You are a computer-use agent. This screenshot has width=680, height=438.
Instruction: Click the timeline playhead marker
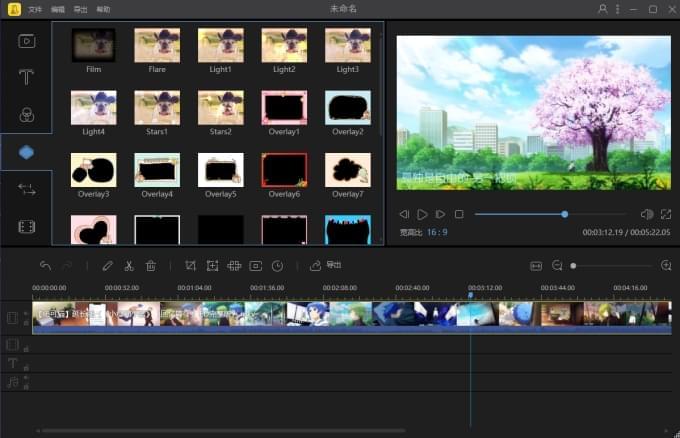pyautogui.click(x=471, y=295)
